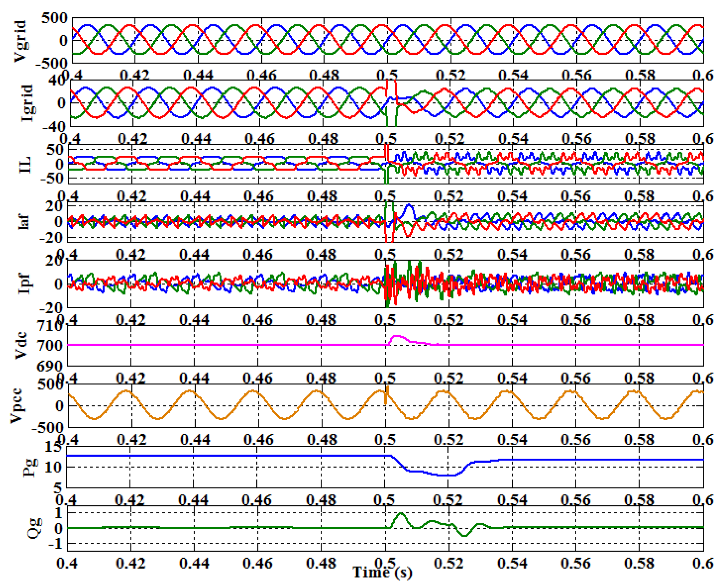Select the Vdc axis label
The image size is (725, 588).
21,345
